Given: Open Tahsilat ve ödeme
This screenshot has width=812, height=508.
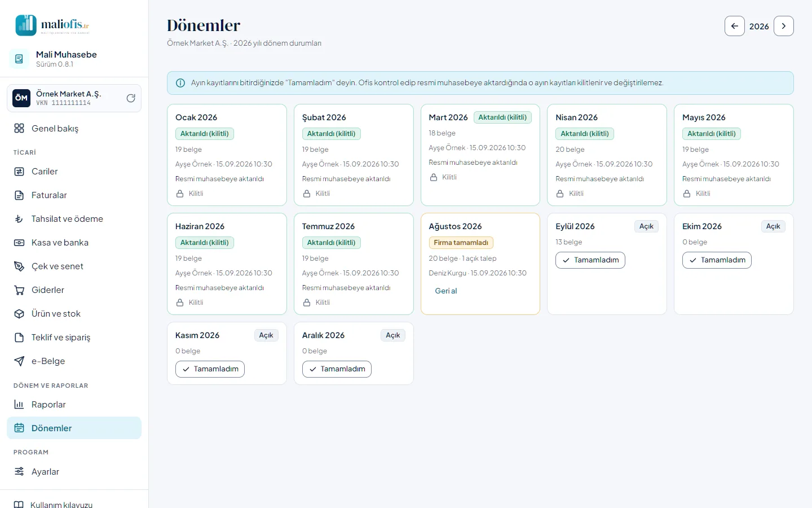Looking at the screenshot, I should coord(74,219).
